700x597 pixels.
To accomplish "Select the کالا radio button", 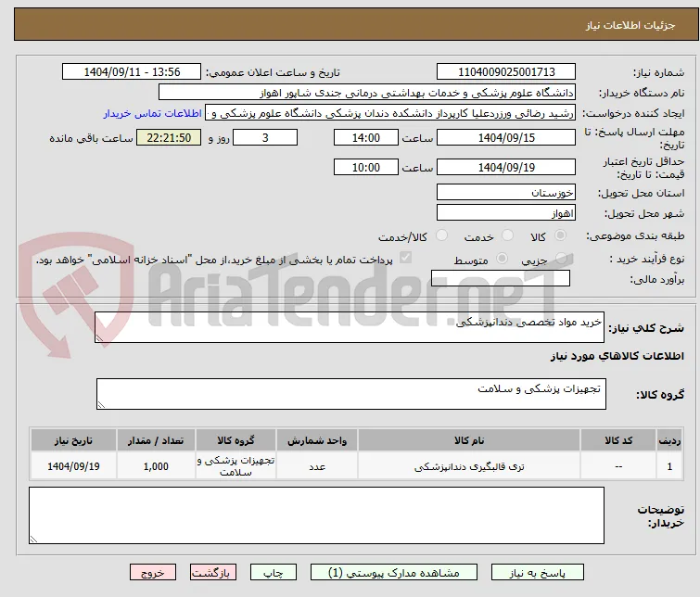I will (560, 235).
